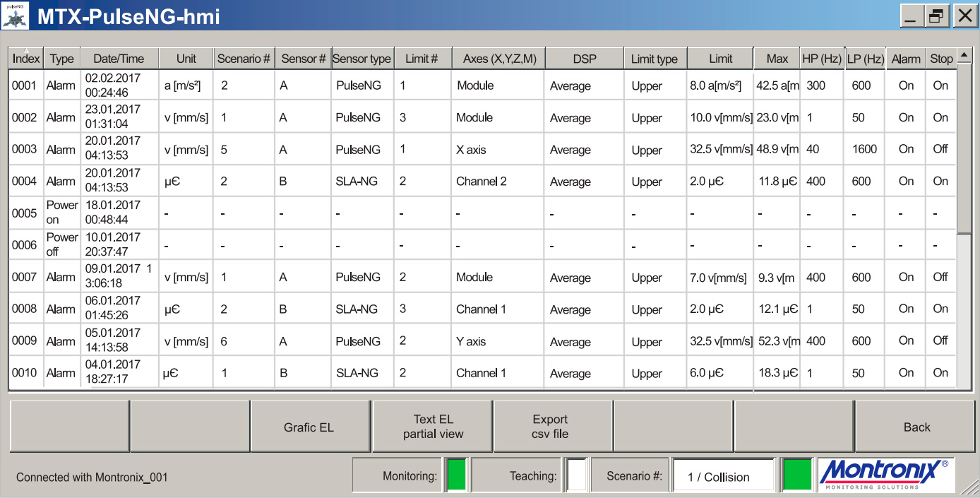This screenshot has width=980, height=498.
Task: Switch to Text EL partial view
Action: (x=433, y=427)
